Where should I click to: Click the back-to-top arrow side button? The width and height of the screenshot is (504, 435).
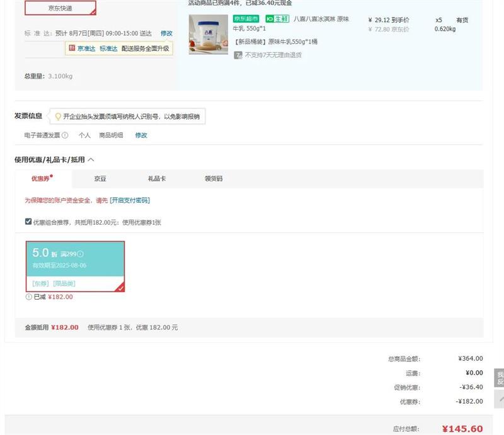point(499,399)
